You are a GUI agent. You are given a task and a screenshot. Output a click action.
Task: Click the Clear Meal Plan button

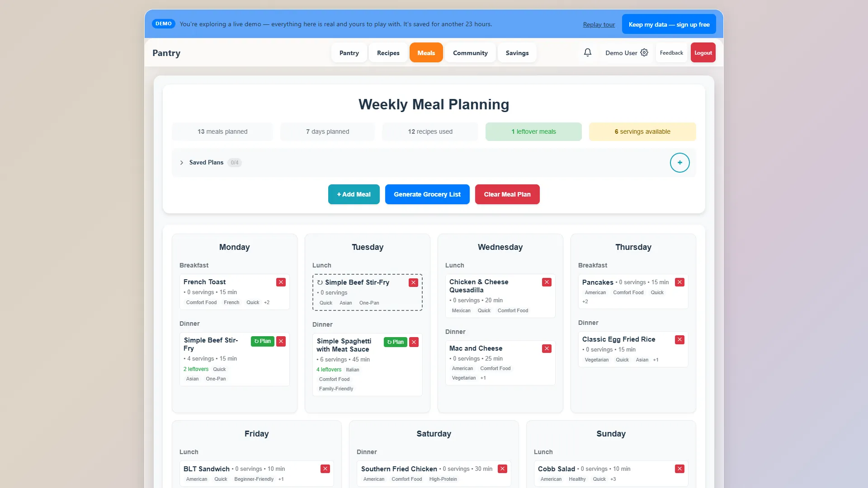coord(507,194)
